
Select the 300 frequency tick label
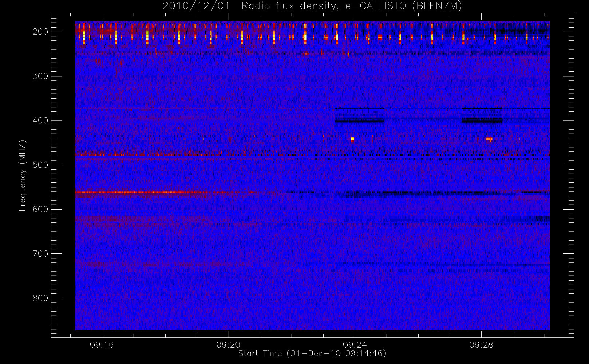(x=40, y=76)
